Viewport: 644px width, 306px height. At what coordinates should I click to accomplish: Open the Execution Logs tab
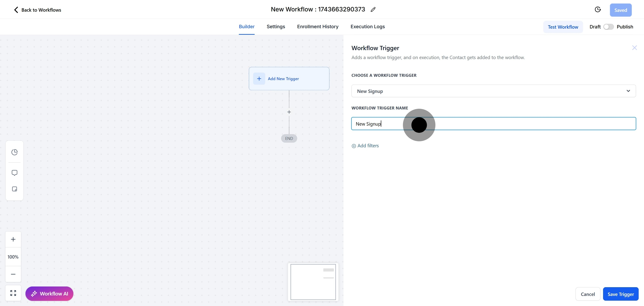click(367, 26)
